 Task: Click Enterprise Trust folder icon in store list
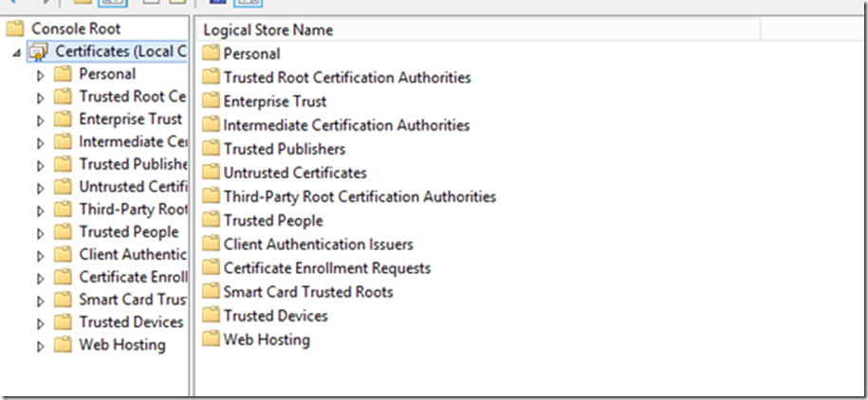(x=211, y=100)
